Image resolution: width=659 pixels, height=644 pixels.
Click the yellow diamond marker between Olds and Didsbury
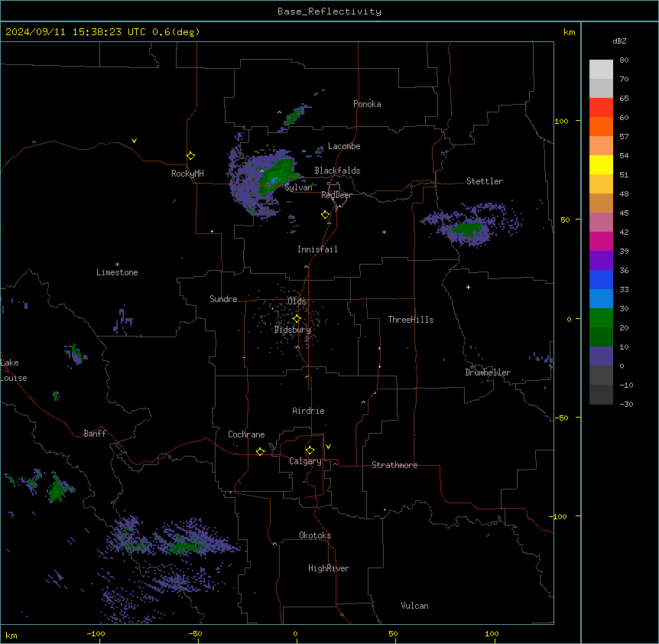point(297,319)
